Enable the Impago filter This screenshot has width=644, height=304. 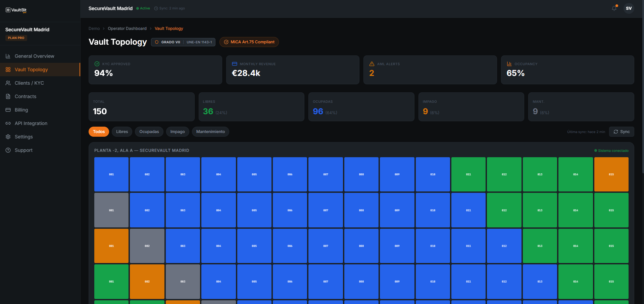[x=178, y=132]
